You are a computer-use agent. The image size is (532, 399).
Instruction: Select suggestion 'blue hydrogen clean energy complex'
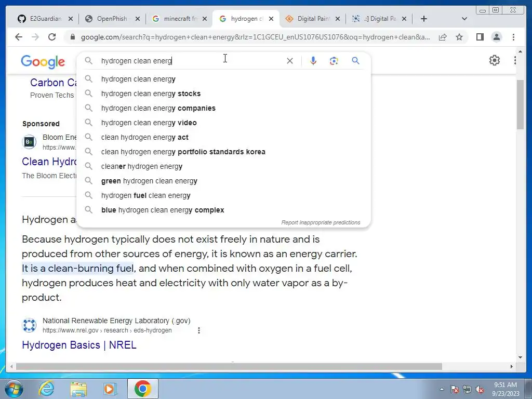pos(224,210)
